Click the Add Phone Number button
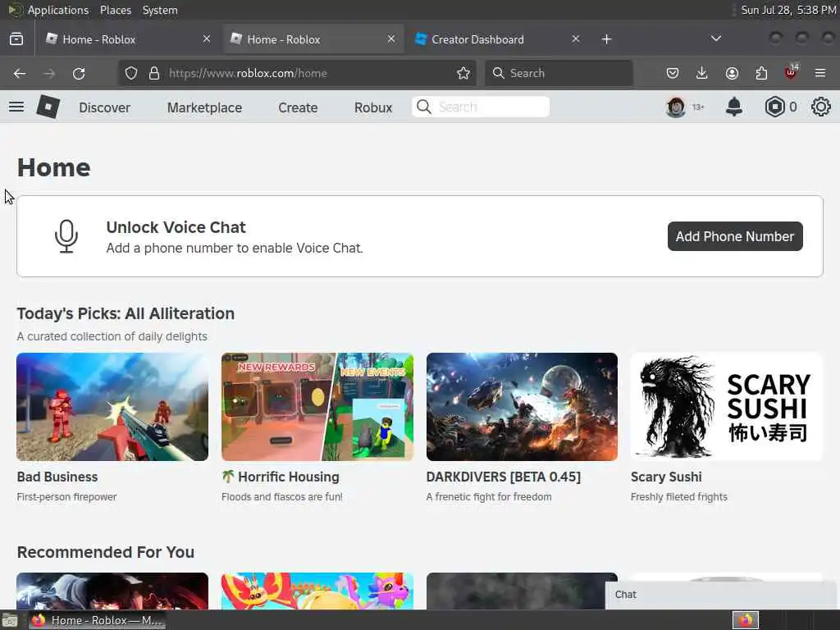The width and height of the screenshot is (840, 630). [735, 236]
